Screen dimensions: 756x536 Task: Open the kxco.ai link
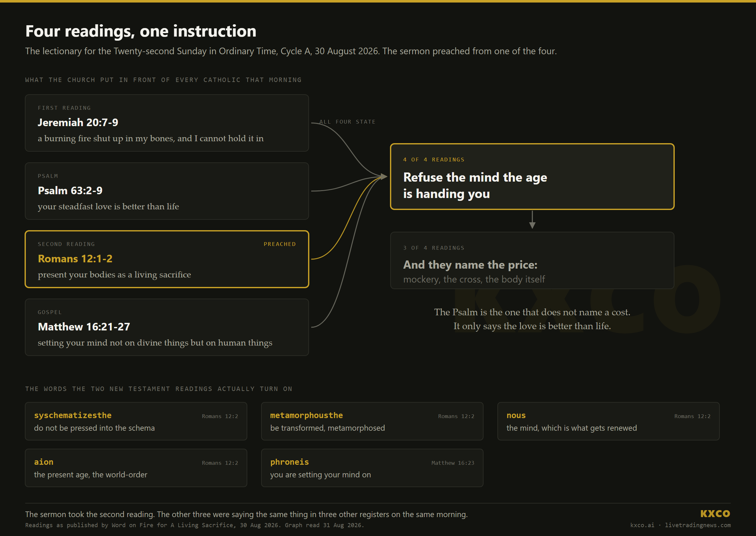[642, 525]
